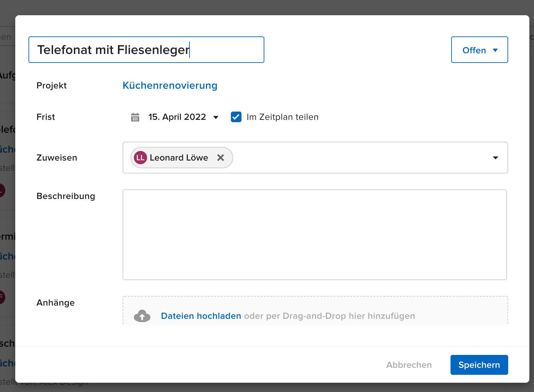This screenshot has width=534, height=392.
Task: Uncheck Im Zeitplan teilen checkbox
Action: click(x=236, y=117)
